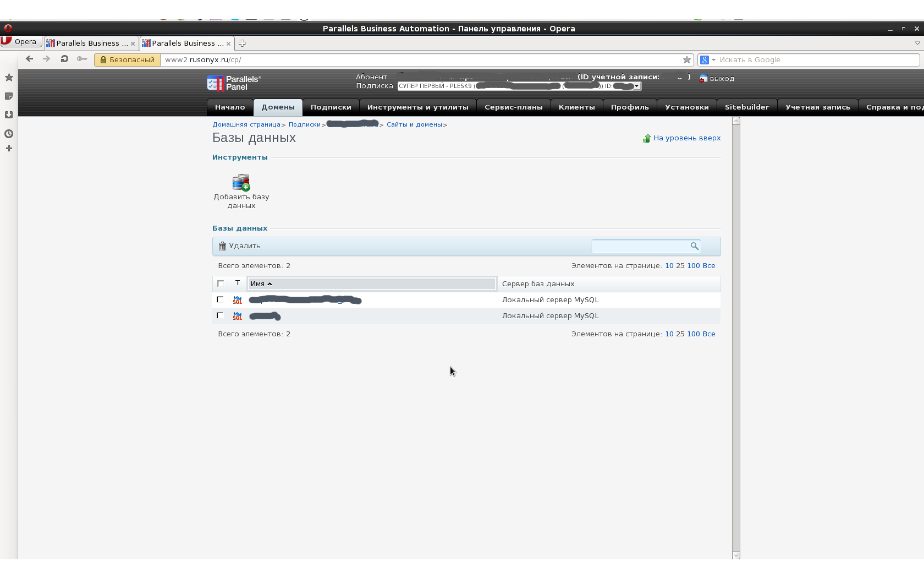Click the Google search engine icon
Screen dimensions: 924x578
coord(705,60)
